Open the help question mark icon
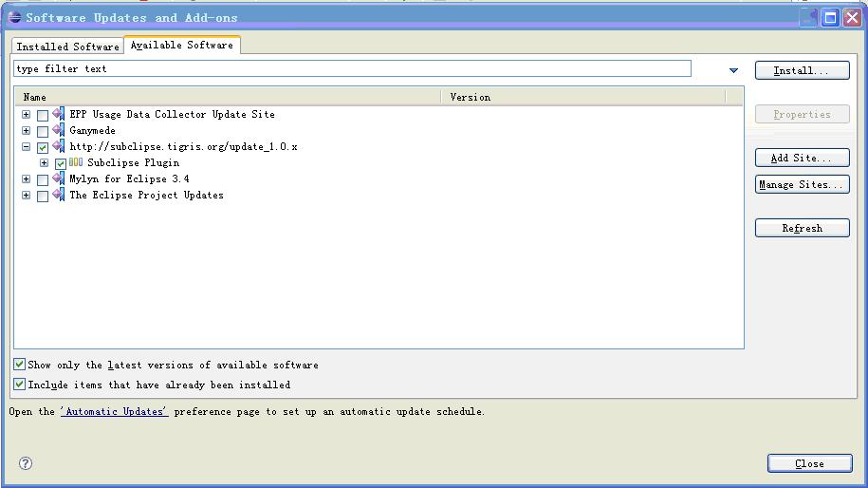868x488 pixels. (x=26, y=463)
